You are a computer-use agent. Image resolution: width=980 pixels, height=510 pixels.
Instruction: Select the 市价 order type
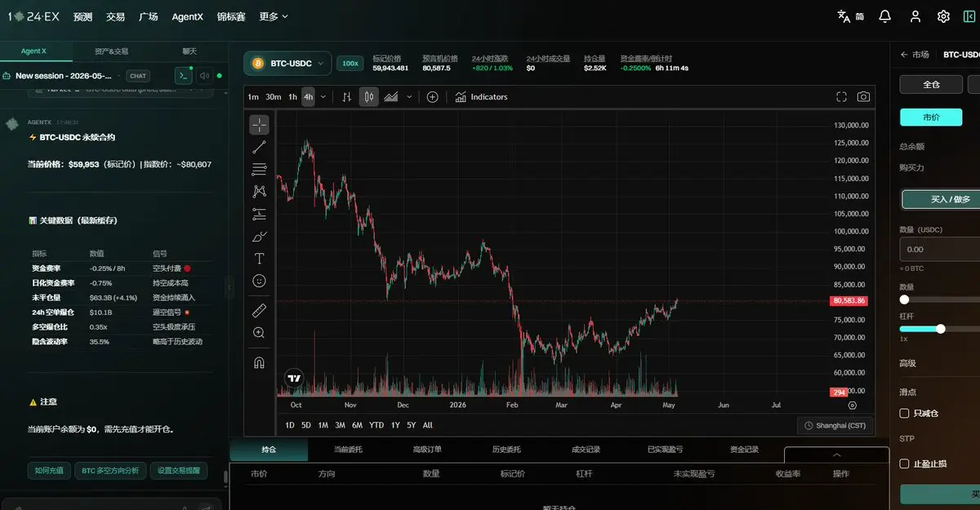point(931,118)
